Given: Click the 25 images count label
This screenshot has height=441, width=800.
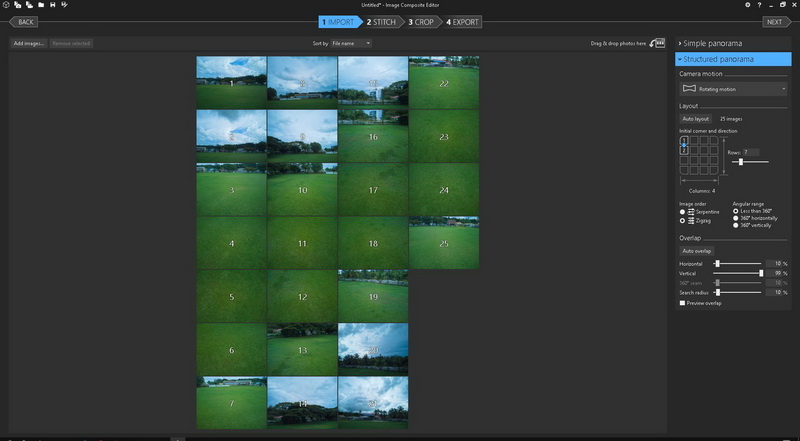Looking at the screenshot, I should (x=731, y=119).
